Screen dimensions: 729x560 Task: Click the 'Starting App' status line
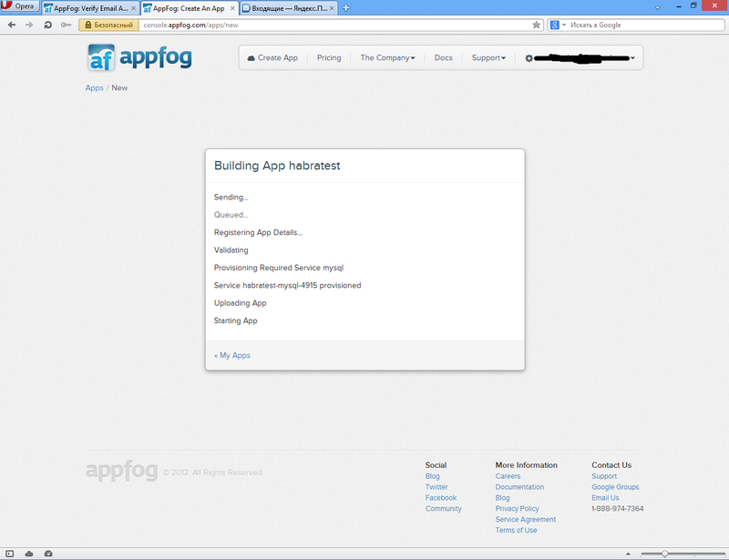236,321
